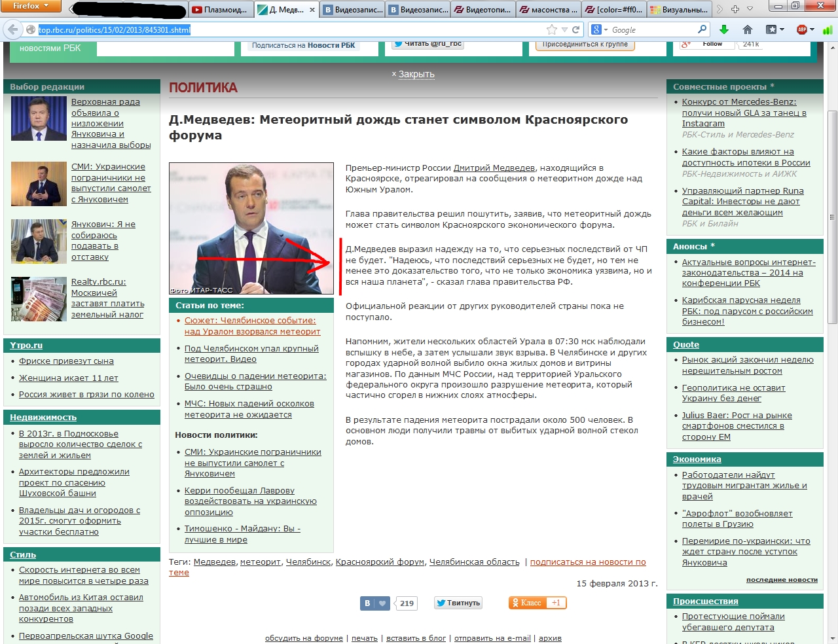Click the Подписаться на Новости РБК button
This screenshot has width=838, height=644.
pyautogui.click(x=303, y=46)
